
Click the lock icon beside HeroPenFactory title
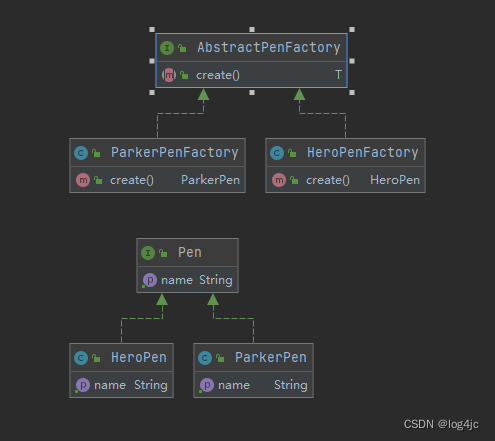pos(292,153)
